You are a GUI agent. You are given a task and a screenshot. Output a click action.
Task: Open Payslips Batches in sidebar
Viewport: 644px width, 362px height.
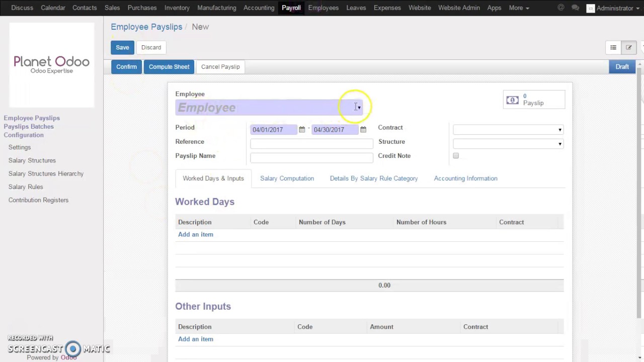pyautogui.click(x=29, y=127)
